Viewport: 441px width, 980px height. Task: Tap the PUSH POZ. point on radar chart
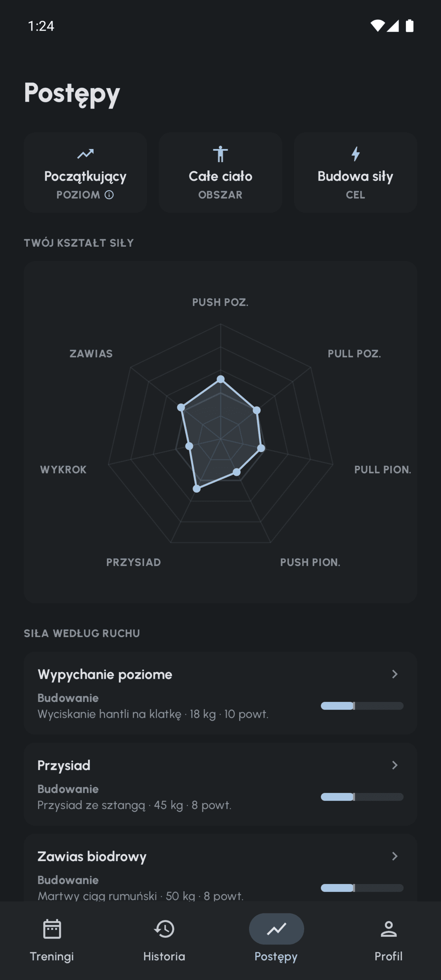(x=220, y=379)
